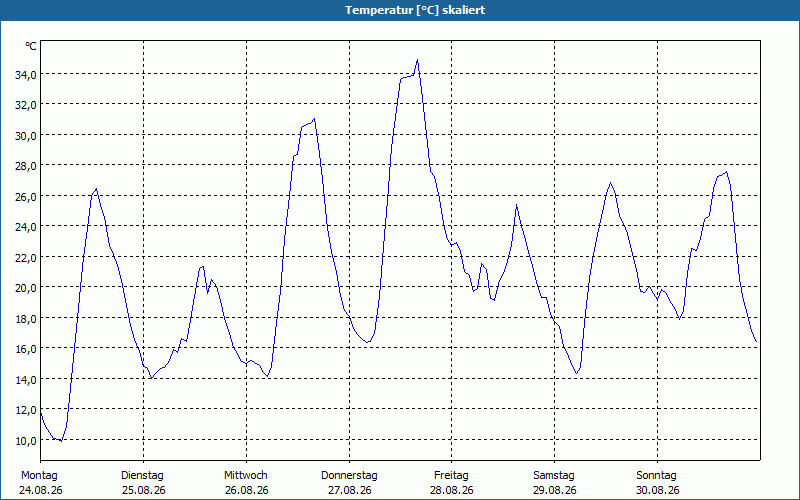
Task: Click the 26,0 axis value
Action: (x=26, y=196)
